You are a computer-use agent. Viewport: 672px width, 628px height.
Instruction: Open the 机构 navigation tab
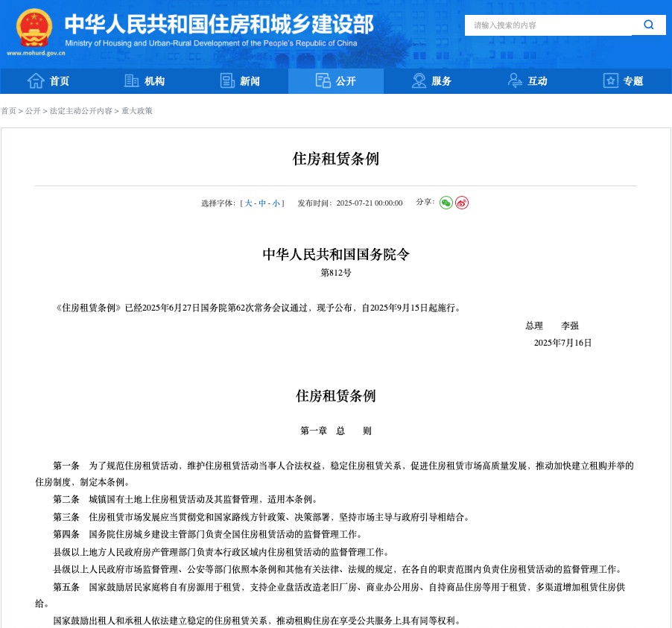click(x=144, y=80)
